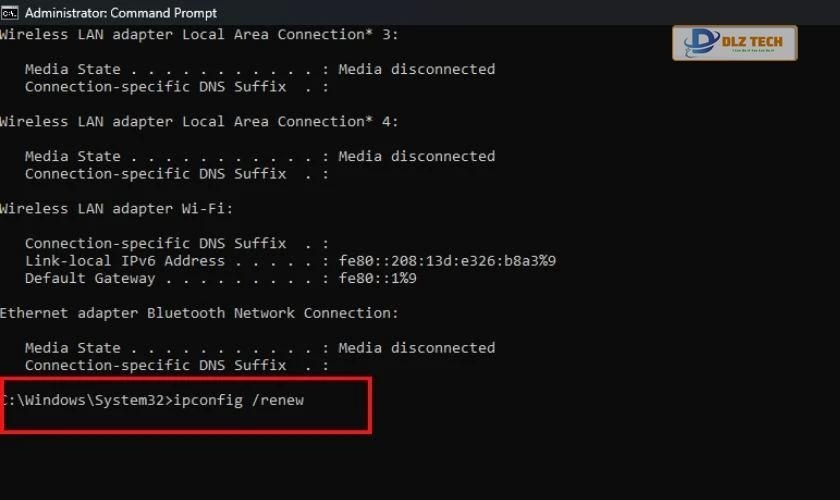This screenshot has width=840, height=500.
Task: Click the IPv6 address fe80::208:13d:e326:b8a3%9
Action: click(x=447, y=261)
